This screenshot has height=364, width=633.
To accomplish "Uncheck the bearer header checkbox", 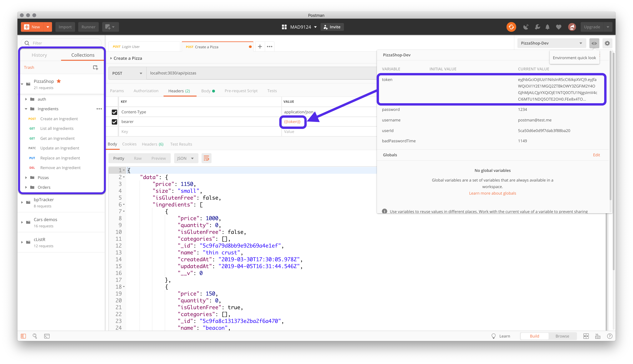I will tap(114, 122).
